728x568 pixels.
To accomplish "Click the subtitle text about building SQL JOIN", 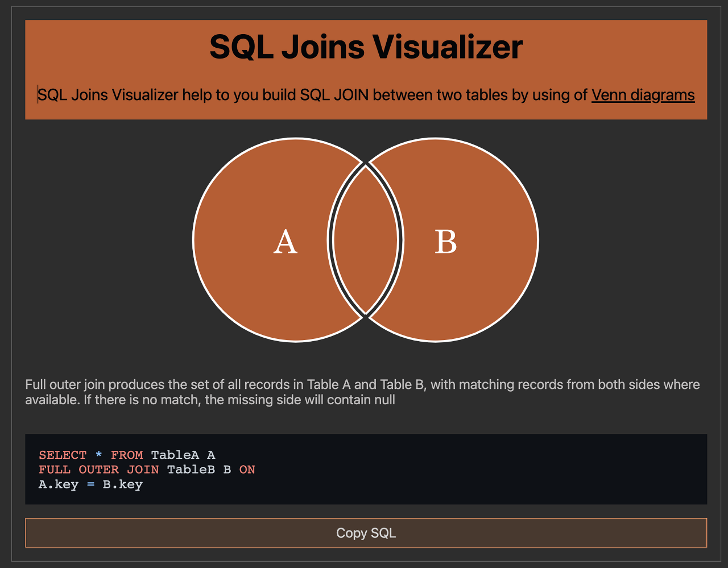I will (366, 95).
